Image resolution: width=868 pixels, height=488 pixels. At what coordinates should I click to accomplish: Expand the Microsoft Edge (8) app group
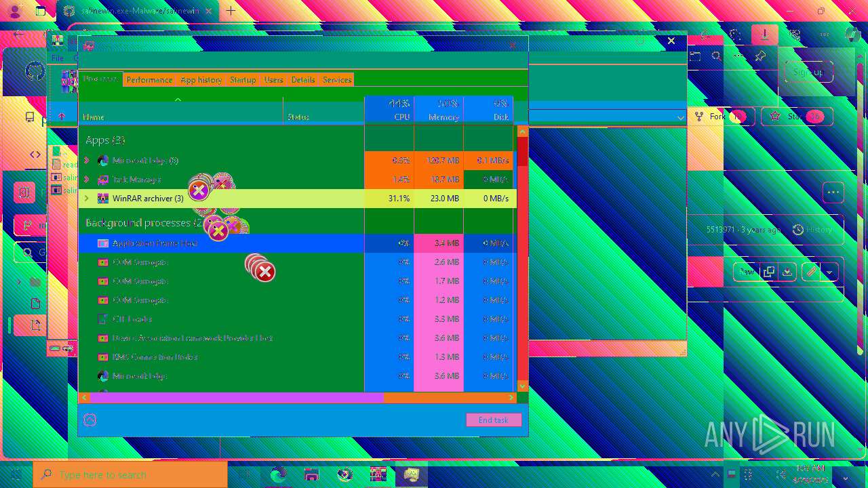coord(86,161)
